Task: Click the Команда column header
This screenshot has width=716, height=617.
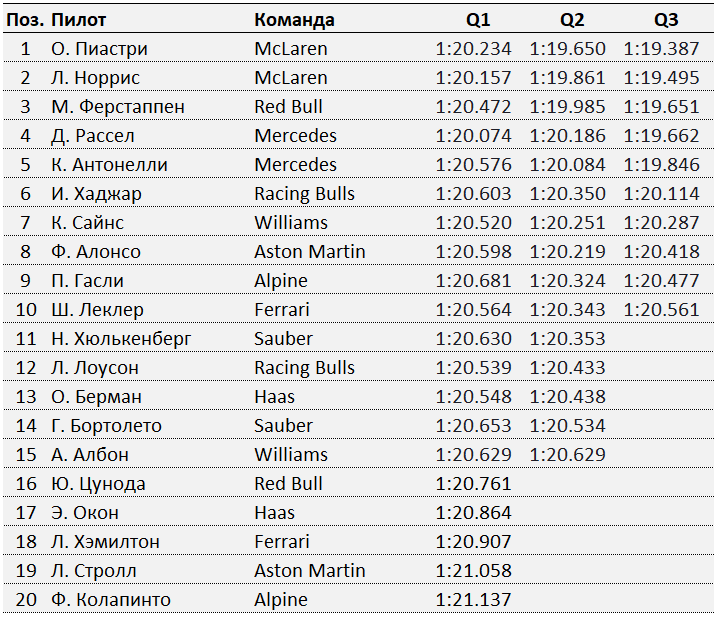Action: click(x=294, y=20)
